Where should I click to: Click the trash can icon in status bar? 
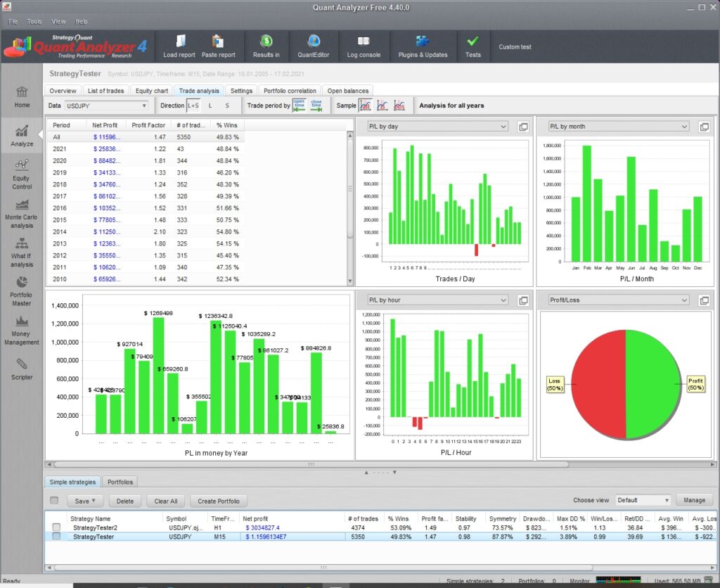click(709, 580)
